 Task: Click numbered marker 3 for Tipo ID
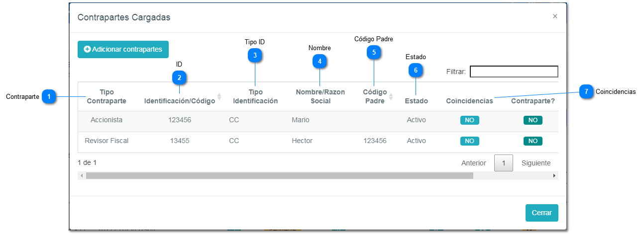[255, 56]
